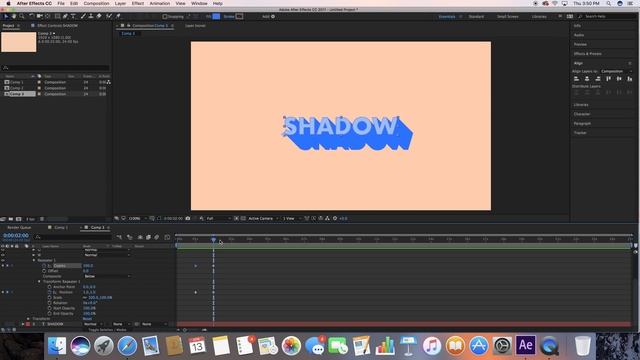640x360 pixels.
Task: Select the Zoom magnifier tool
Action: click(22, 16)
